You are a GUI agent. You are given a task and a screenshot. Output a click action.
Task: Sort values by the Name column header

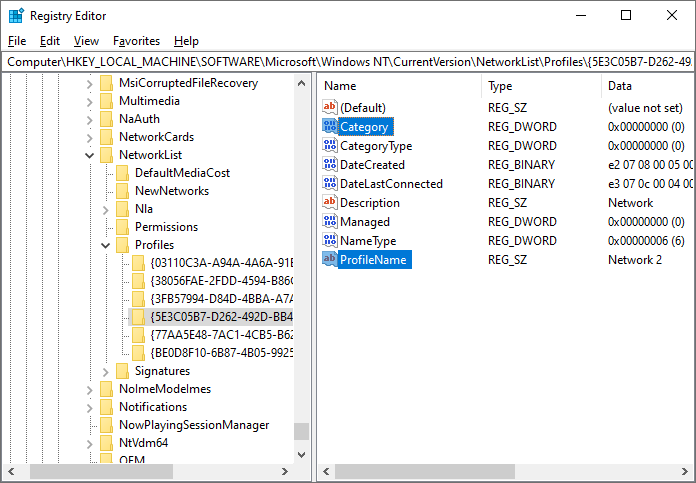pos(399,86)
